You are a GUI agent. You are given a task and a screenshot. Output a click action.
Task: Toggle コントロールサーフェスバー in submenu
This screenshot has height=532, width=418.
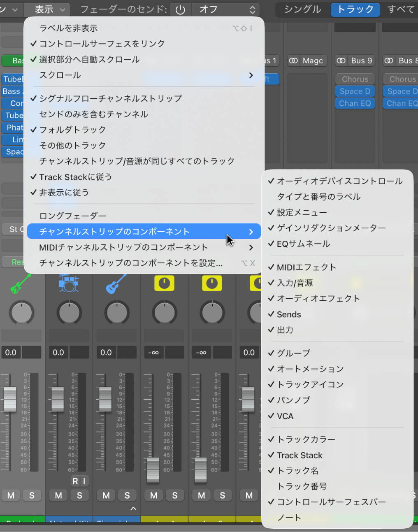coord(337,502)
